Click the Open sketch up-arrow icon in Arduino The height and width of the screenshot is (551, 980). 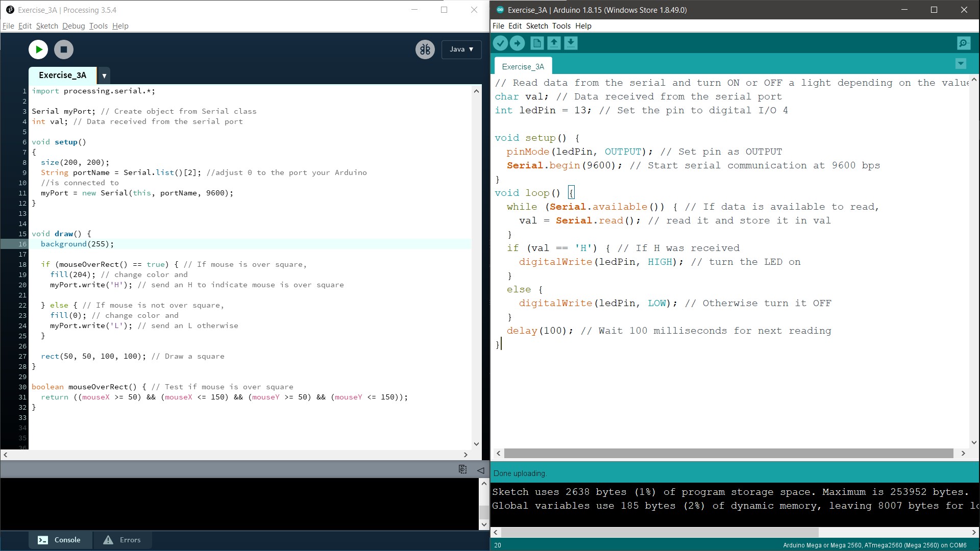click(x=554, y=43)
